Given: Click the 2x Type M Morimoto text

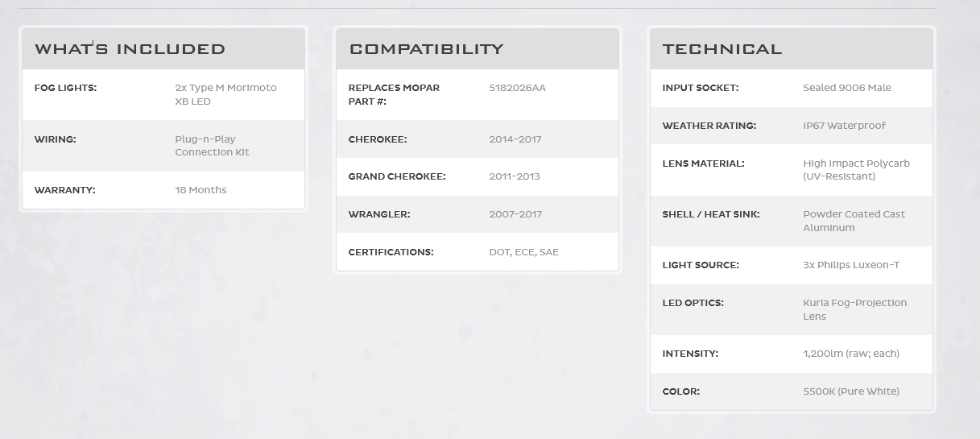Looking at the screenshot, I should click(x=225, y=88).
